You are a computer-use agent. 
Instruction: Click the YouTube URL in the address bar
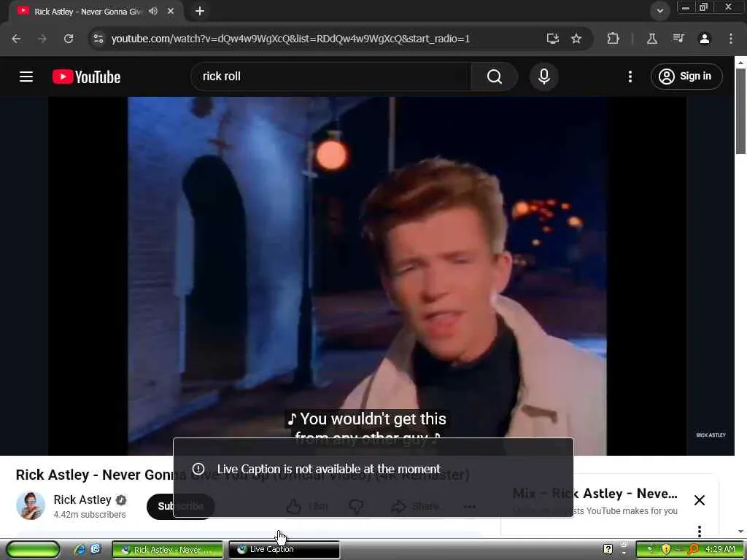(290, 39)
